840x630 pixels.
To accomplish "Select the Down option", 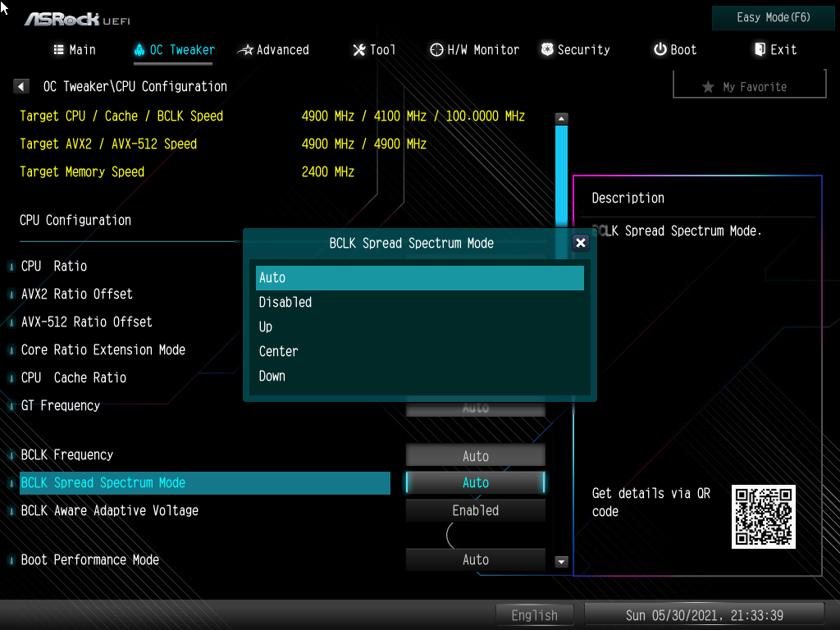I will pyautogui.click(x=419, y=376).
